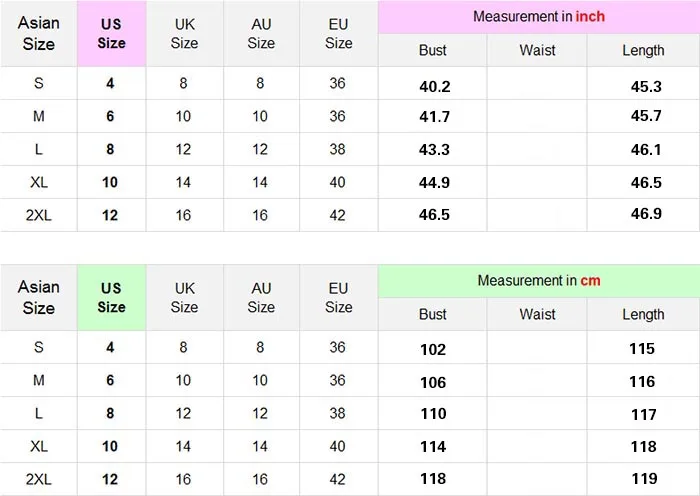
Task: Click the Length column header in cm table
Action: (x=643, y=314)
